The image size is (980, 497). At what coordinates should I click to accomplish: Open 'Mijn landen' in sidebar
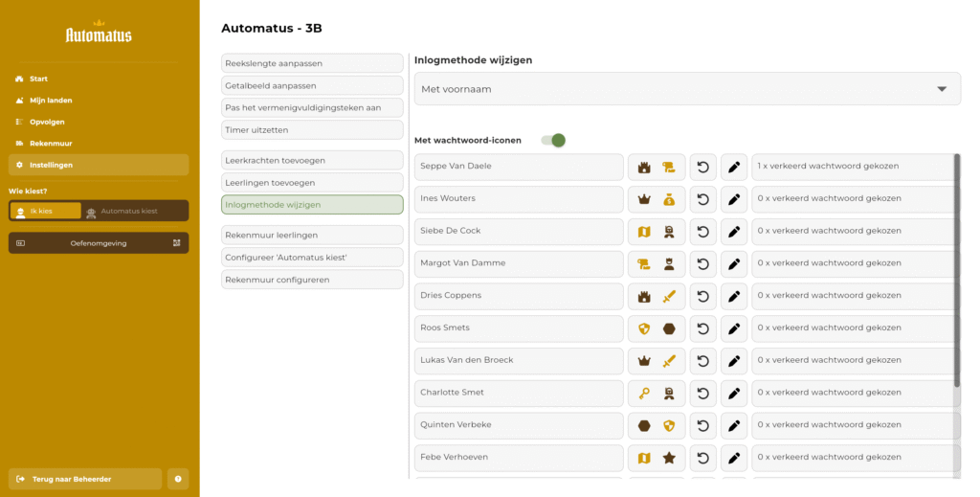[x=51, y=101]
